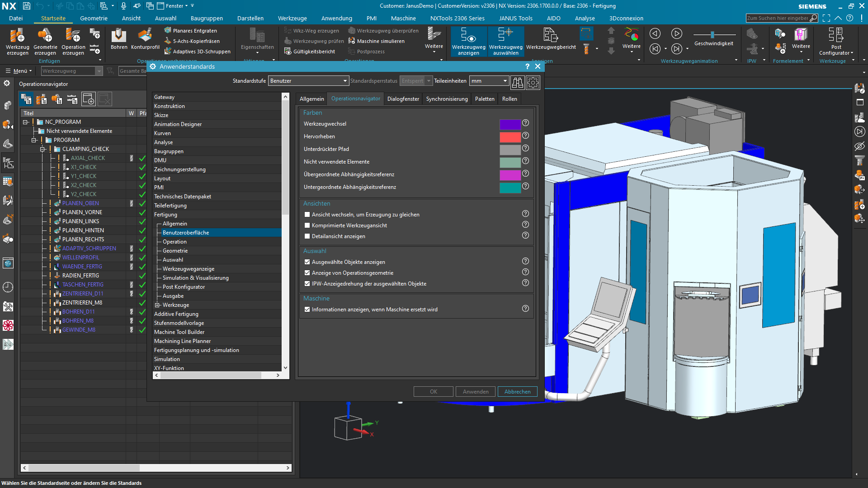
Task: Enable Detailansicht anzeigen checkbox
Action: [x=307, y=236]
